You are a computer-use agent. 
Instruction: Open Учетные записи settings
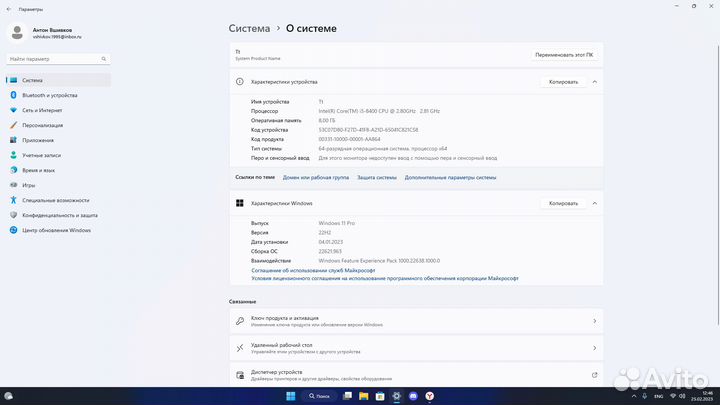tap(58, 155)
